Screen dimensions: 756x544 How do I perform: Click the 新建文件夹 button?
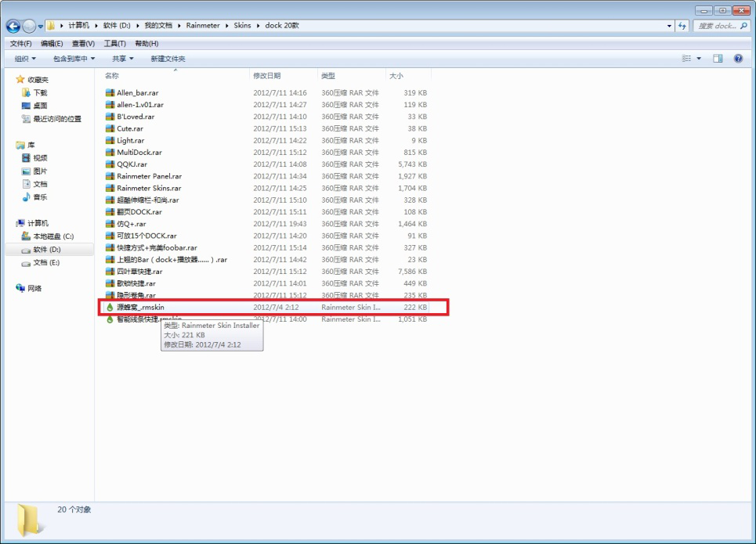[168, 59]
